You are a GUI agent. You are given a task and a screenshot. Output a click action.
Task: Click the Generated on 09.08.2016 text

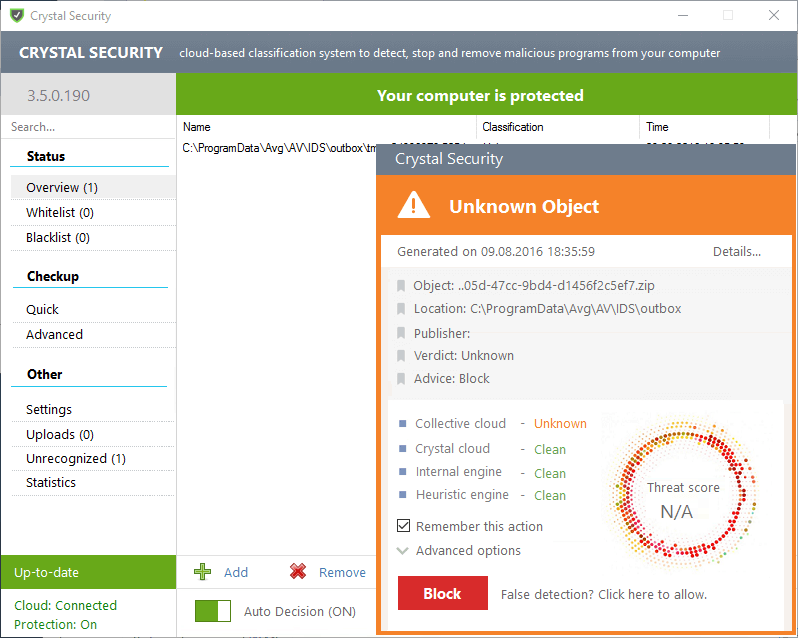[496, 251]
